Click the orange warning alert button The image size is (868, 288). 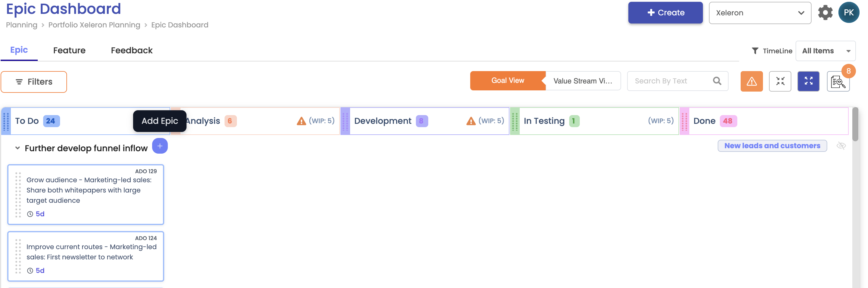pos(752,81)
